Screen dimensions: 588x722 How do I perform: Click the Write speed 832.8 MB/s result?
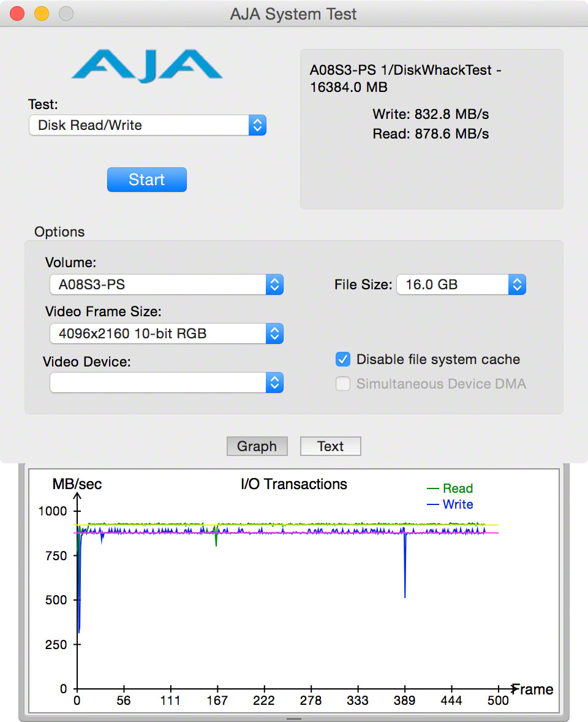[x=431, y=114]
